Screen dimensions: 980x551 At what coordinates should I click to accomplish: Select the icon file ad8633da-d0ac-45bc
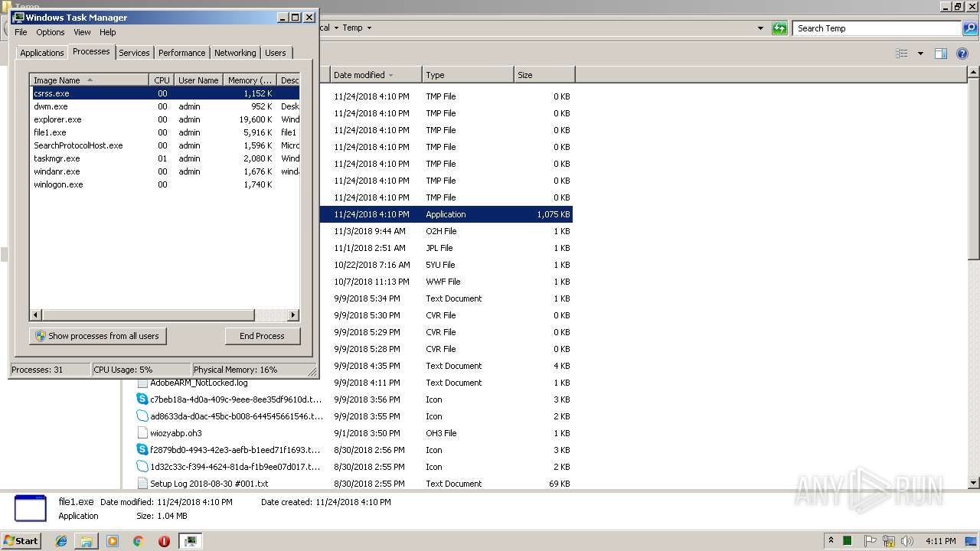click(x=142, y=416)
